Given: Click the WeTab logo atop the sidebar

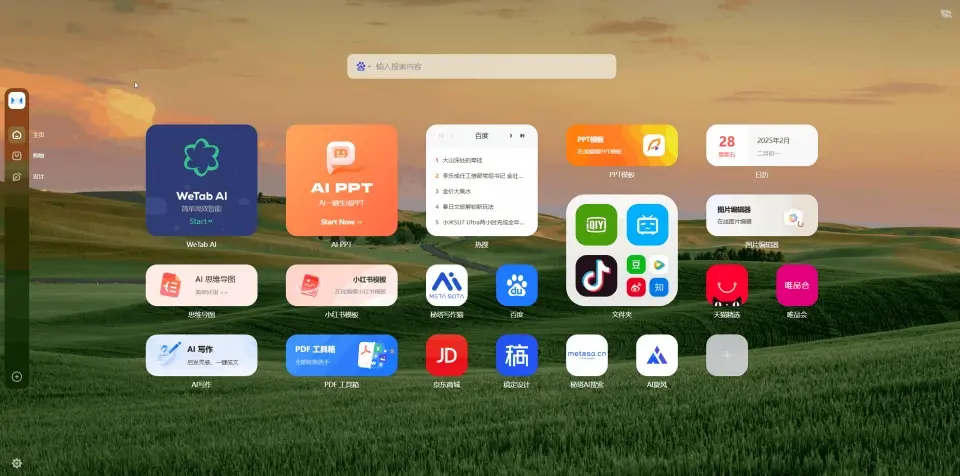Looking at the screenshot, I should click(17, 100).
